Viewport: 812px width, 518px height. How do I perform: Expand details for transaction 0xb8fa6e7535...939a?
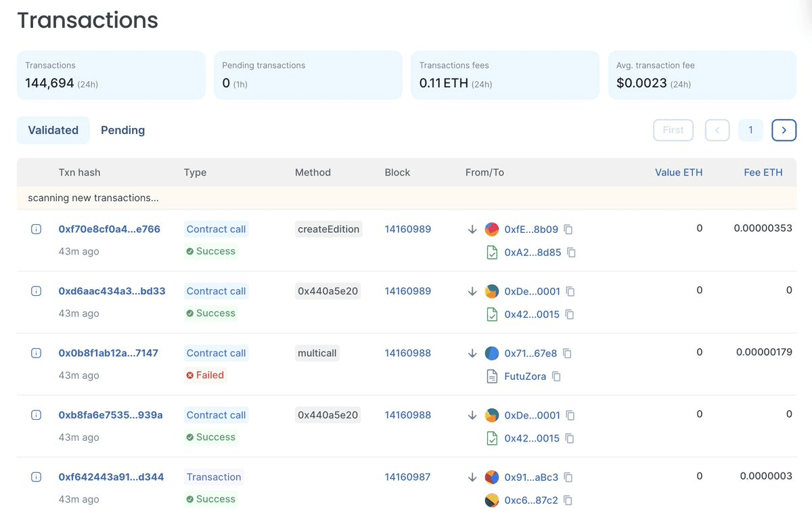[37, 415]
